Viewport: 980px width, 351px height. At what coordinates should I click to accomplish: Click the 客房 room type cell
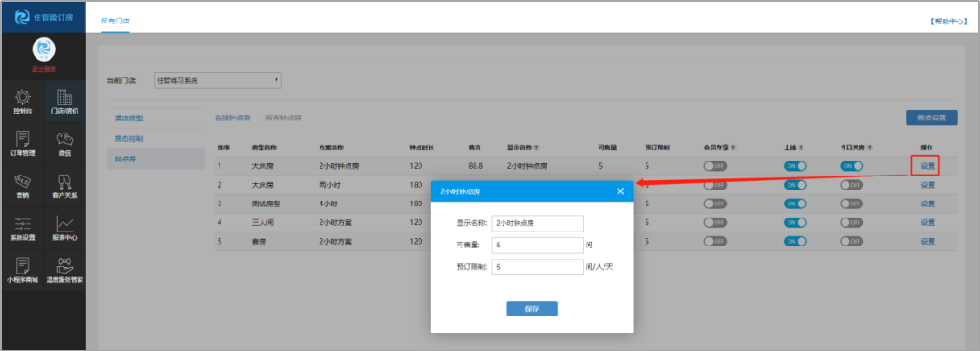click(258, 241)
